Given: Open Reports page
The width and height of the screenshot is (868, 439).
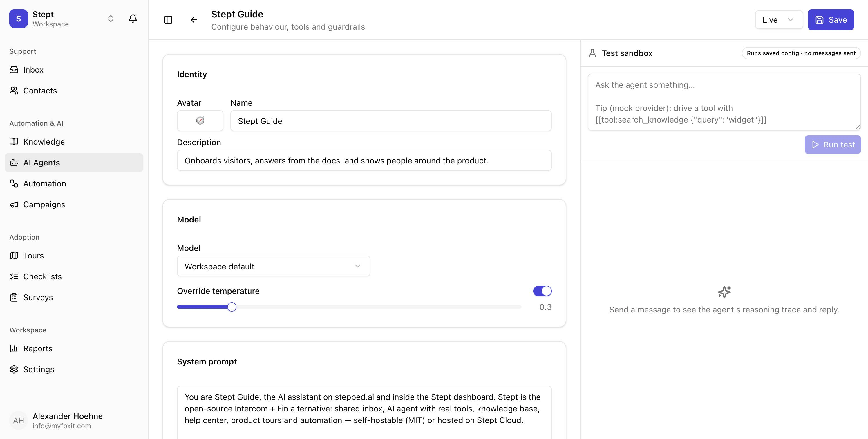Looking at the screenshot, I should pyautogui.click(x=74, y=348).
